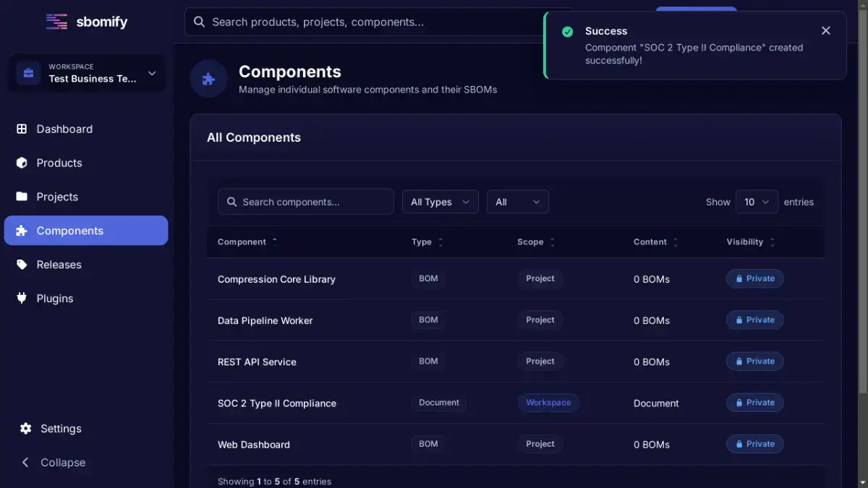
Task: Click the Settings gear icon
Action: (26, 429)
